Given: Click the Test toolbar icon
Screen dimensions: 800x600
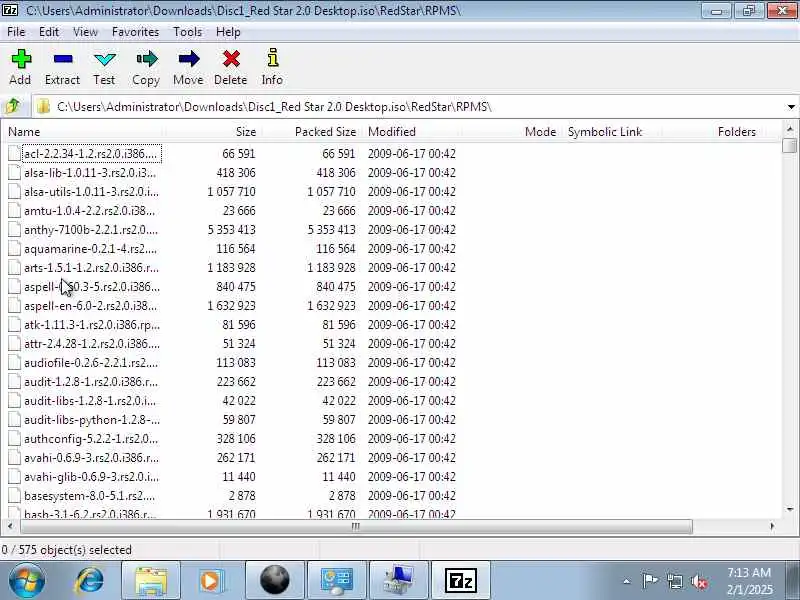Looking at the screenshot, I should click(105, 59).
